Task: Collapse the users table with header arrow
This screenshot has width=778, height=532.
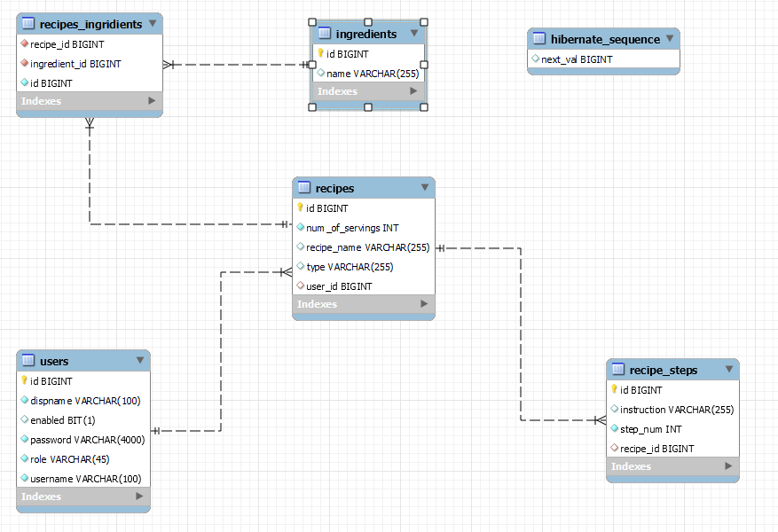Action: click(140, 361)
